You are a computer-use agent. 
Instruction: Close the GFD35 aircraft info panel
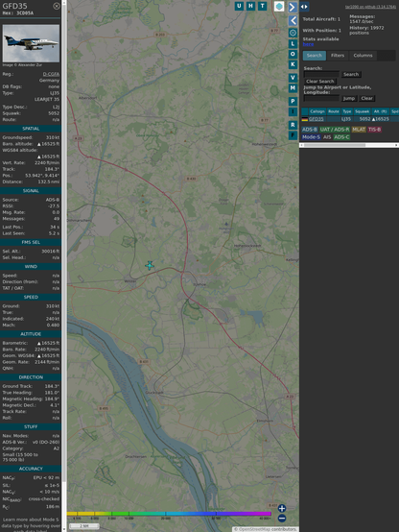pyautogui.click(x=57, y=6)
